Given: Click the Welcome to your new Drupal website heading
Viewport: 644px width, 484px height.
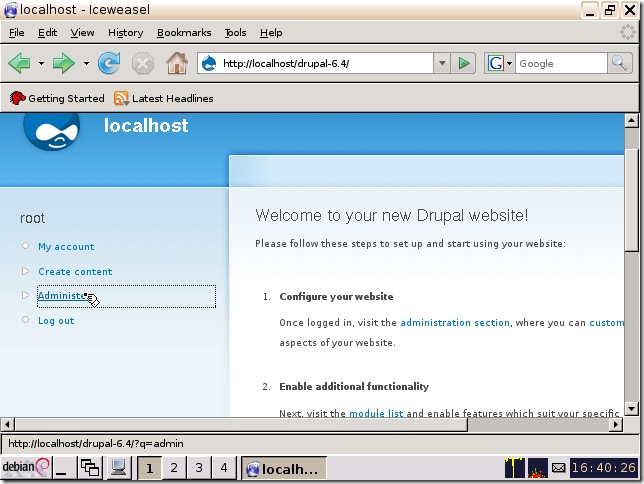Looking at the screenshot, I should coord(391,215).
